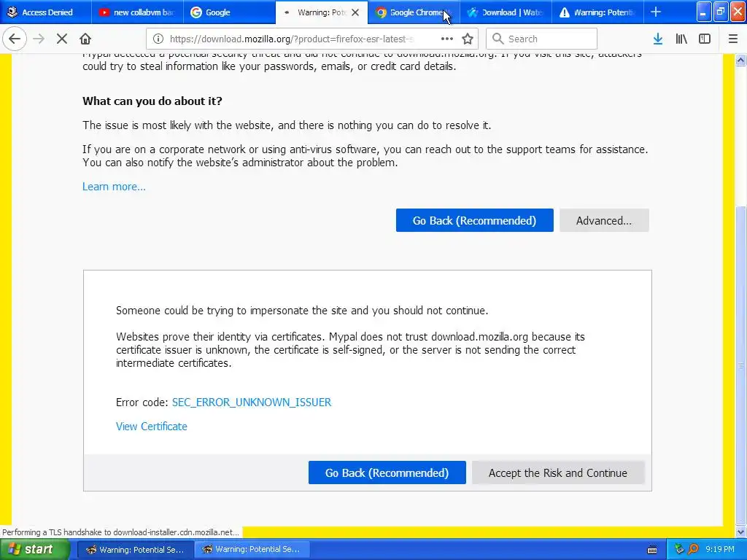This screenshot has height=560, width=747.
Task: Click the keyboard icon in taskbar
Action: pos(652,550)
